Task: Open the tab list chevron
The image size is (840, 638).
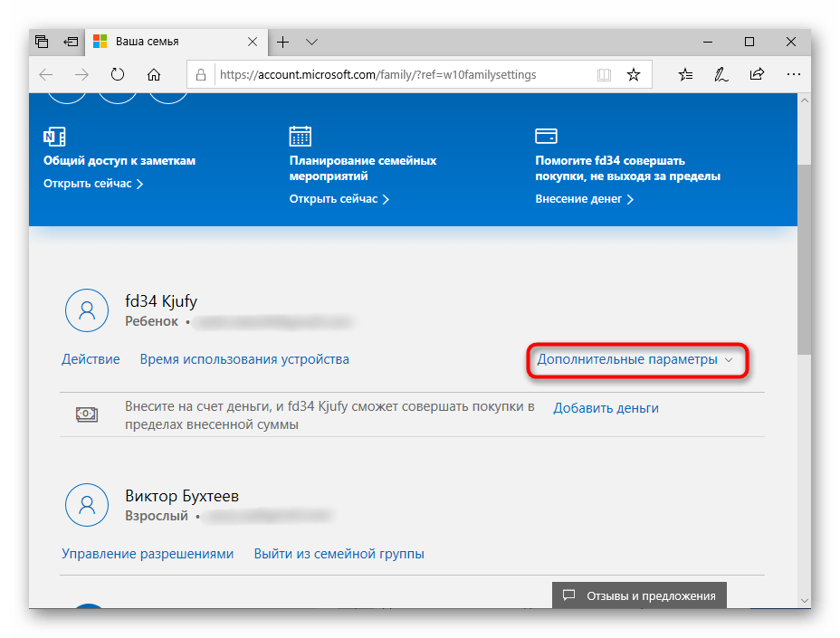Action: (x=311, y=42)
